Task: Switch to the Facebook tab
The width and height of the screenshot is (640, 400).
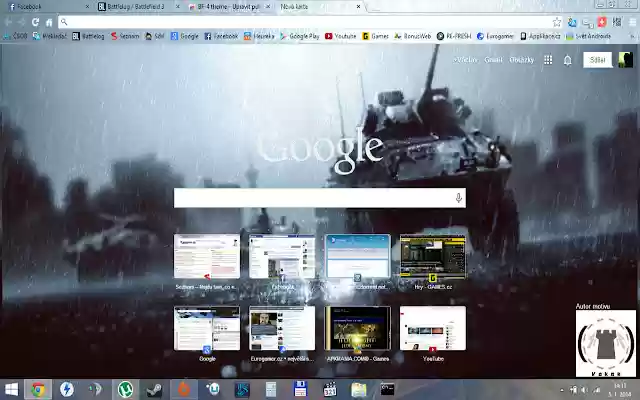Action: (x=47, y=7)
